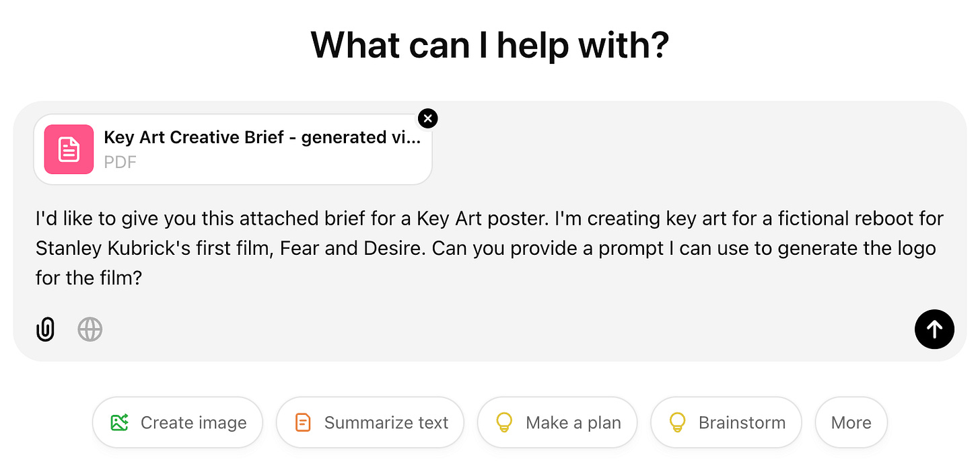Click the empty composer area beside the globe
The width and height of the screenshot is (980, 470).
(471, 329)
